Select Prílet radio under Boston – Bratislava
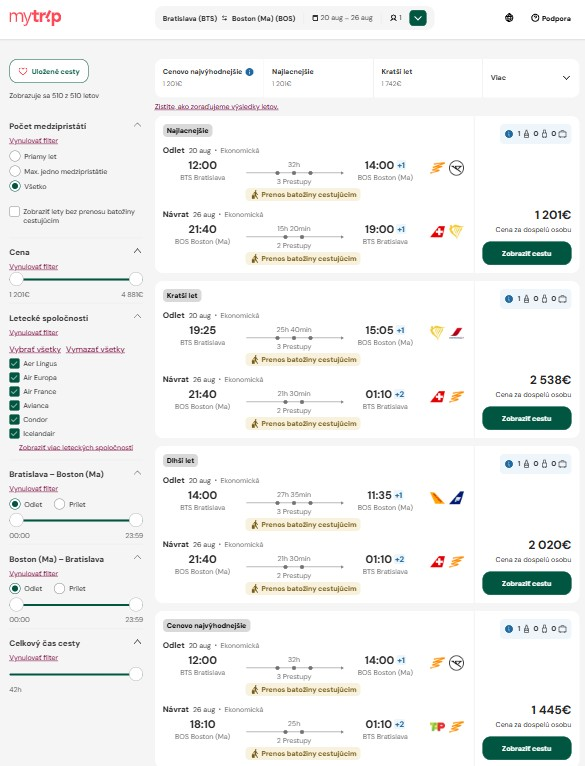Screen dimensions: 585x766 click(x=60, y=588)
